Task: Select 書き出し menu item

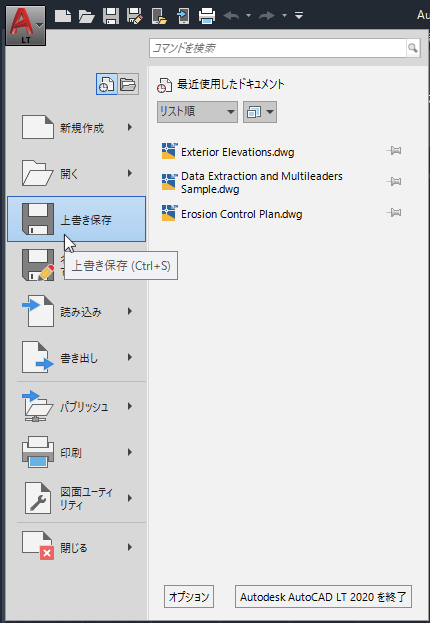Action: pos(76,357)
